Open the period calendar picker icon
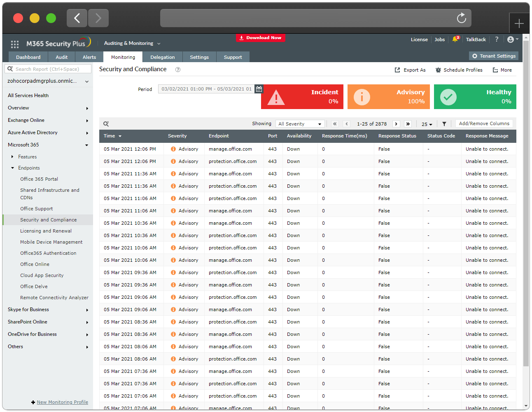The width and height of the screenshot is (532, 412). tap(259, 89)
